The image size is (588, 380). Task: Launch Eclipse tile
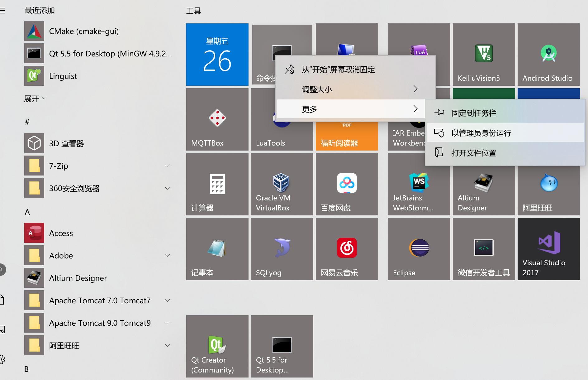(419, 249)
